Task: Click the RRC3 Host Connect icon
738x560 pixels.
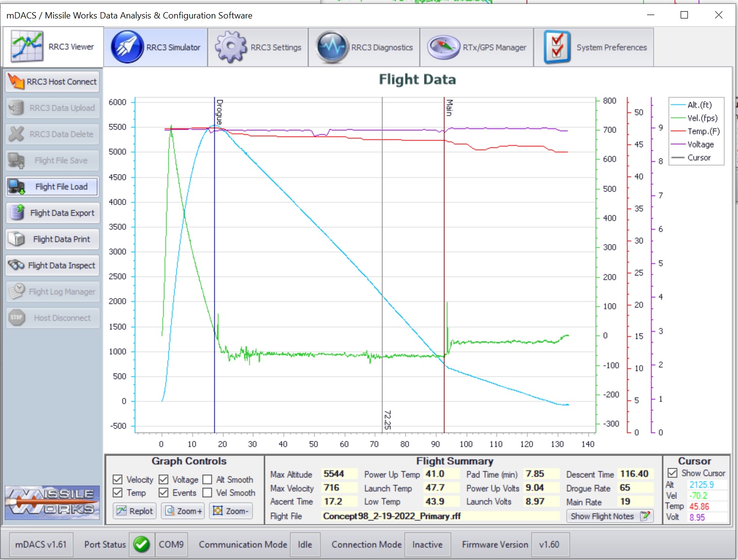Action: (16, 82)
